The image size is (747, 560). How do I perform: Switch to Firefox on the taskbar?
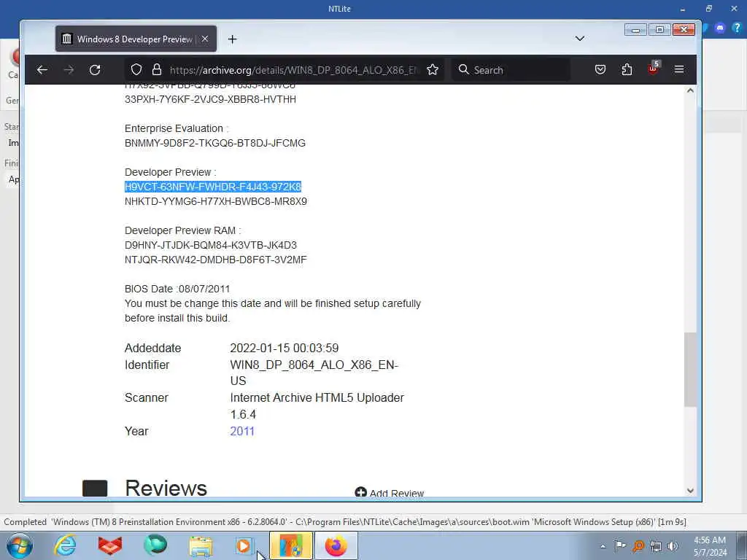[336, 545]
